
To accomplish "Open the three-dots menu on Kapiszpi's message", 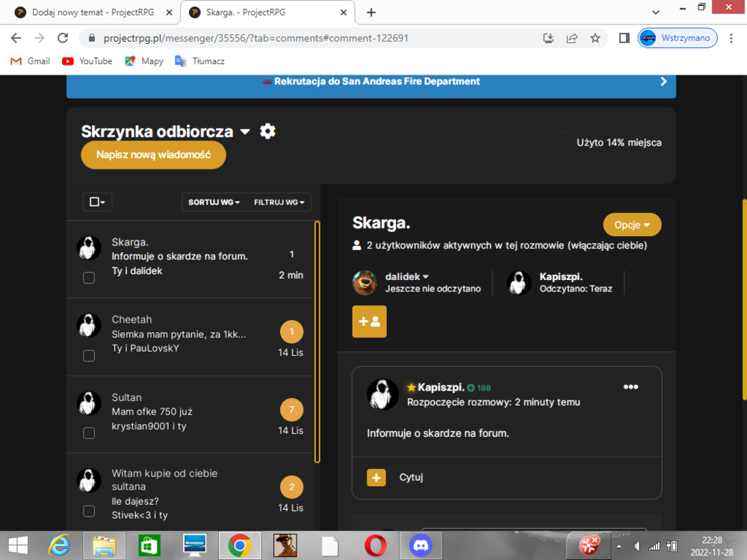I will coord(630,387).
